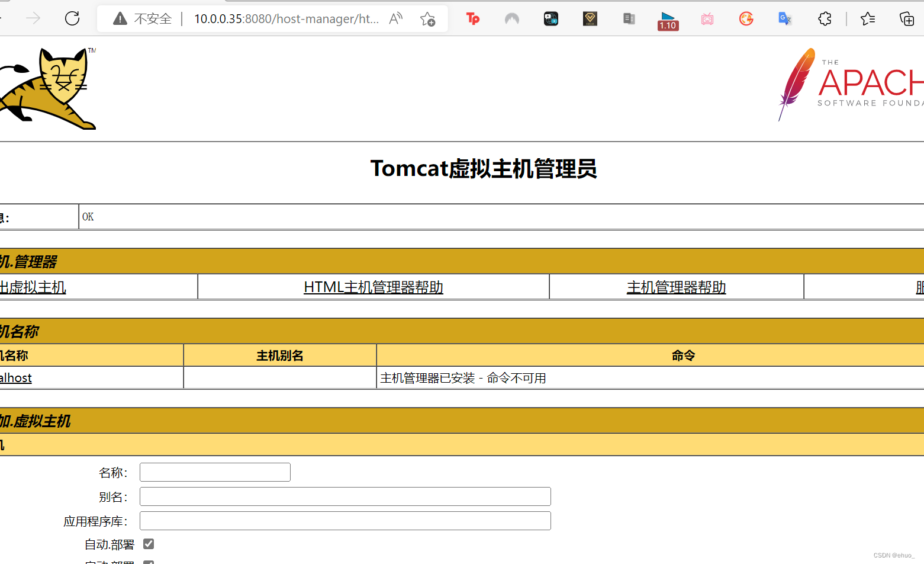Open the pink bilibili TV extension icon
The image size is (924, 564).
pyautogui.click(x=707, y=19)
